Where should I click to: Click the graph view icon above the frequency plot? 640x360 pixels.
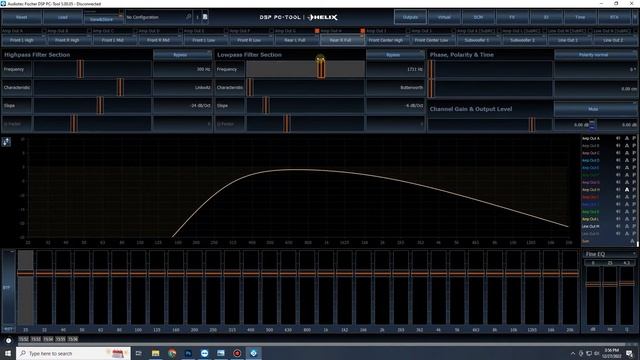[x=6, y=142]
